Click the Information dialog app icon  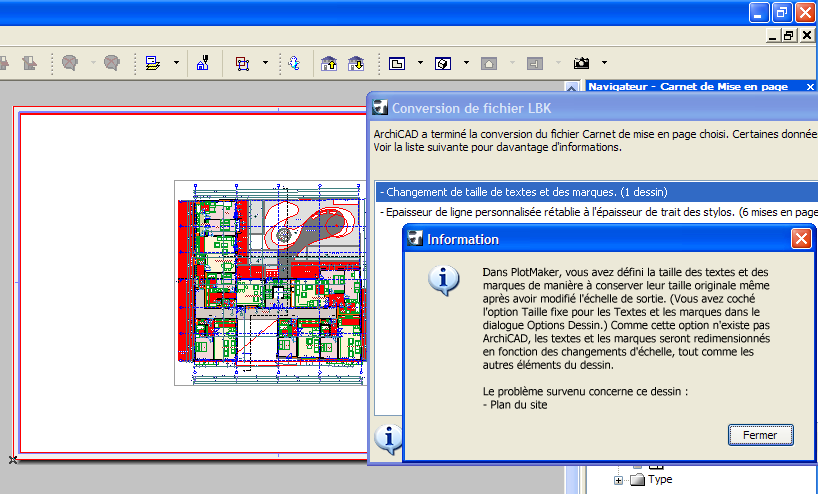(x=415, y=238)
